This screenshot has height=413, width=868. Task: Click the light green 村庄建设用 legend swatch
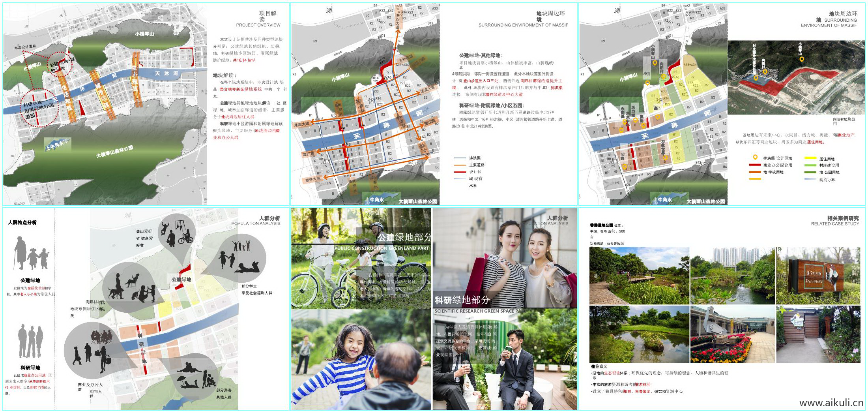810,165
